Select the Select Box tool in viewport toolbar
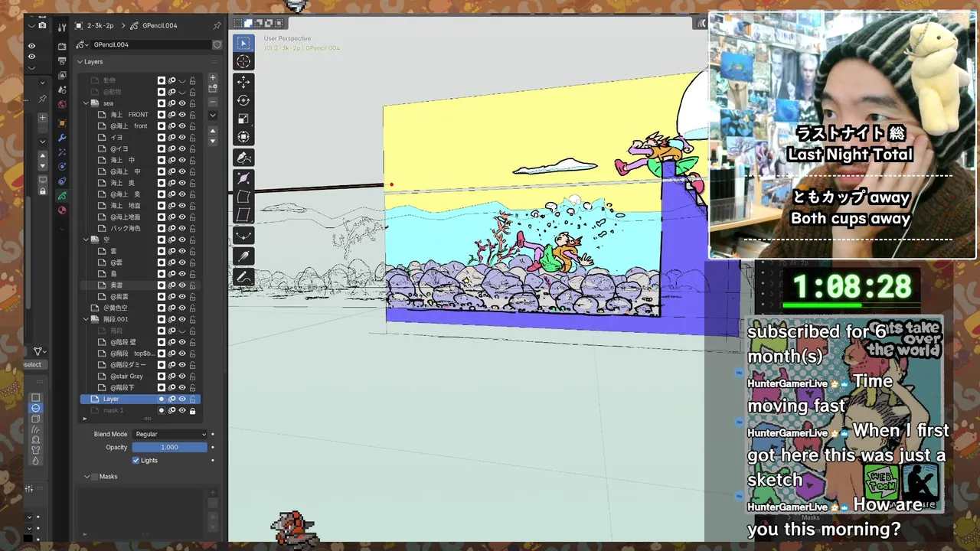 pyautogui.click(x=243, y=43)
